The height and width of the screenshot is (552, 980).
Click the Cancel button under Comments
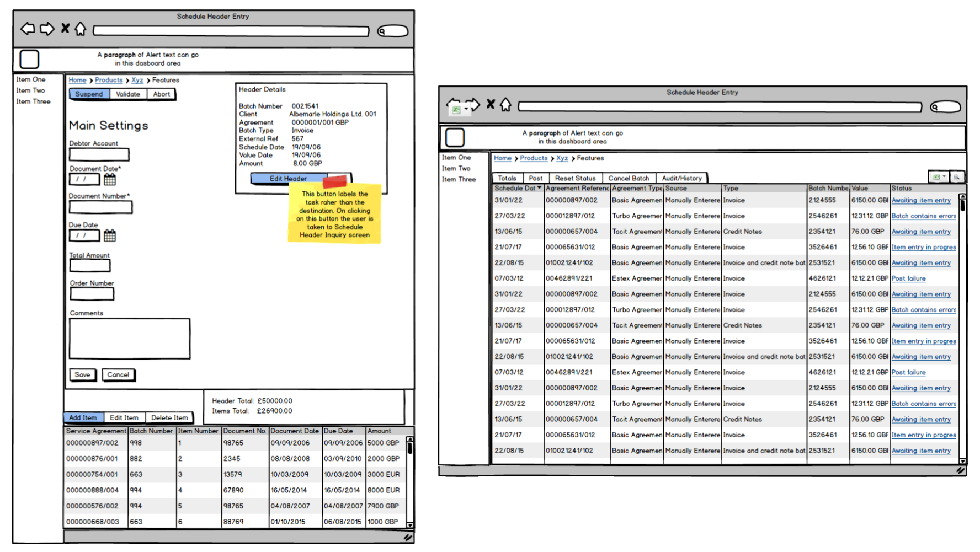[118, 375]
